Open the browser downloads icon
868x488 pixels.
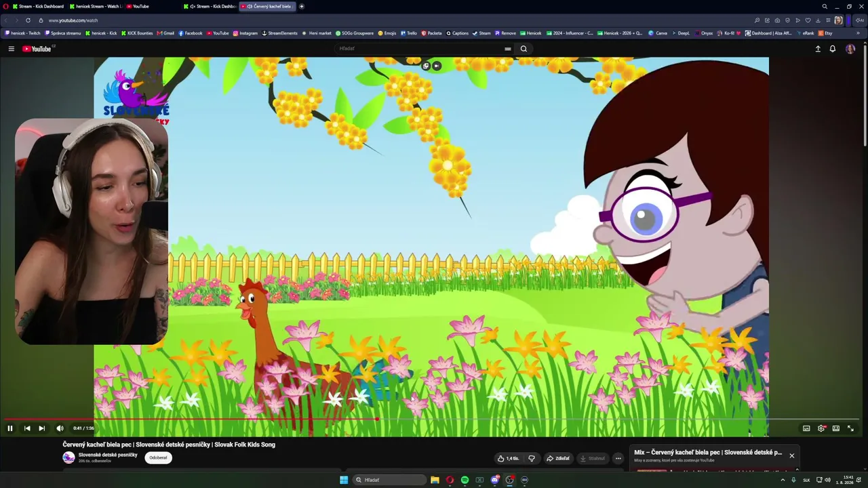click(818, 20)
